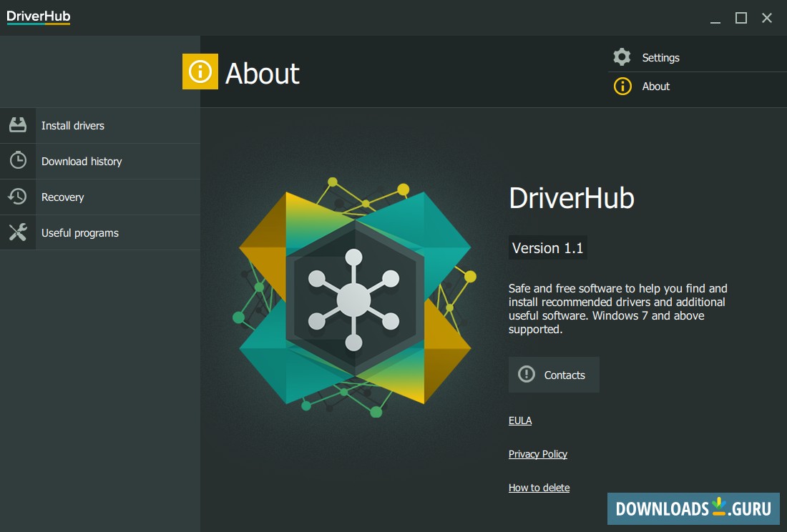The height and width of the screenshot is (532, 787).
Task: Open the Useful programs section
Action: pos(100,232)
